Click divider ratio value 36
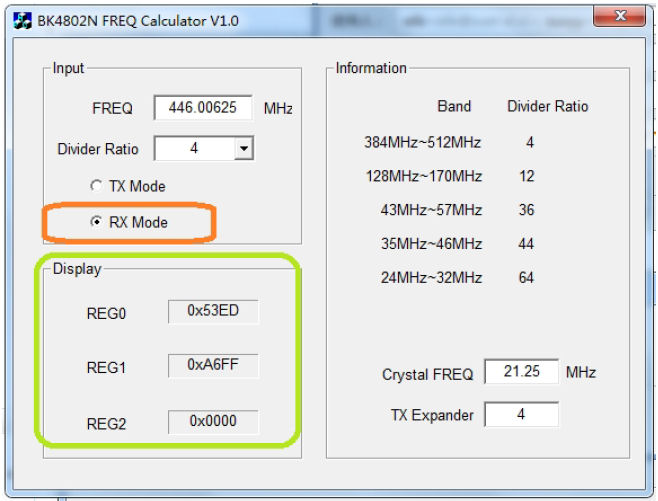This screenshot has height=501, width=658. click(x=527, y=209)
